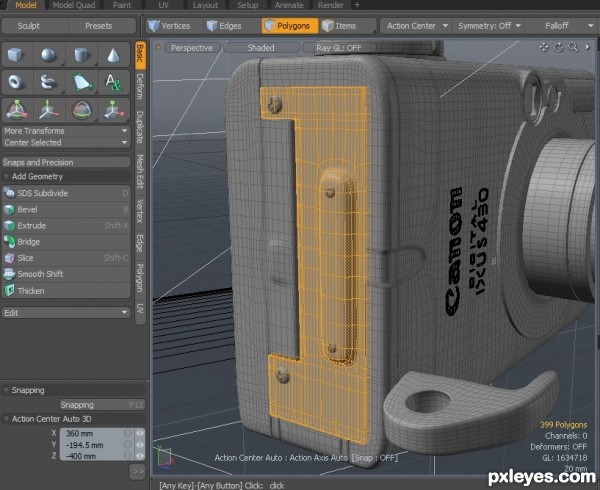This screenshot has width=600, height=490.
Task: Click the Z value field -400 mm
Action: 97,456
